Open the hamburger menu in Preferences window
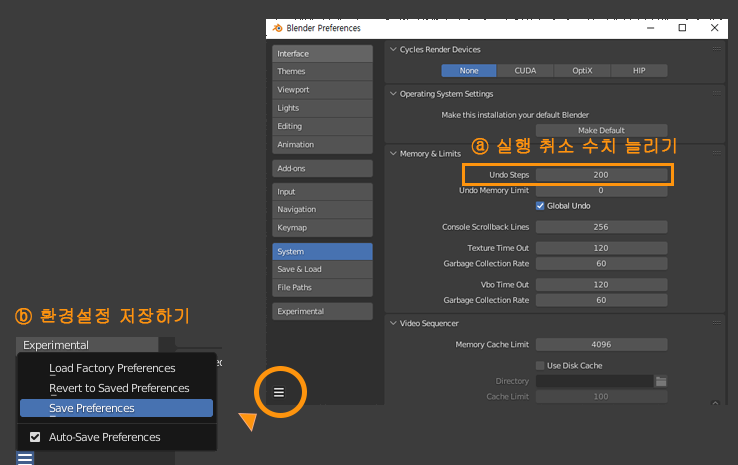 (x=279, y=392)
